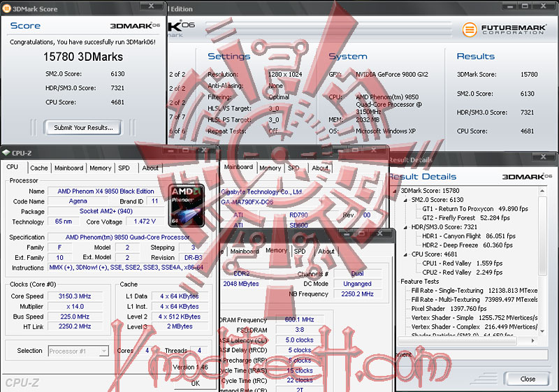Click the Core Voltage value 1.472 V

coord(145,222)
